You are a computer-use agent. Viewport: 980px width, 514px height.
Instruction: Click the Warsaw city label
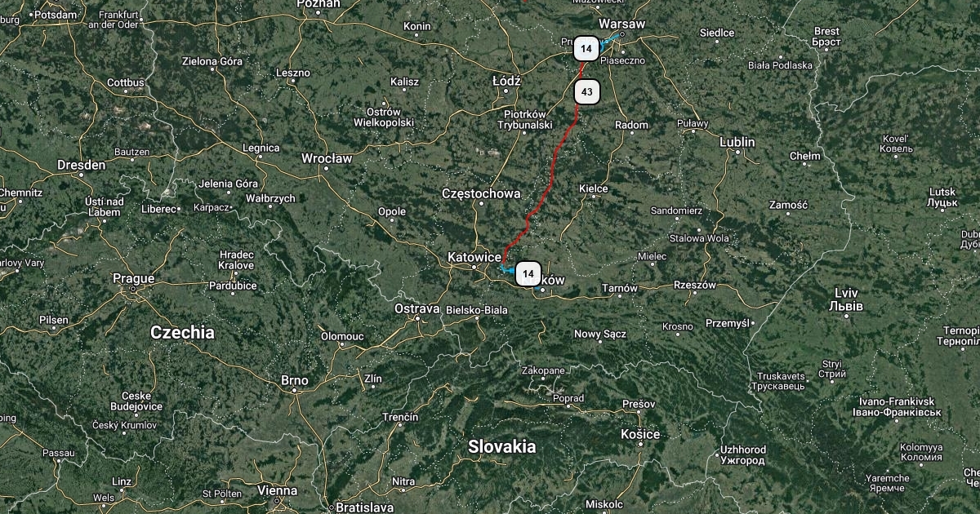point(621,24)
